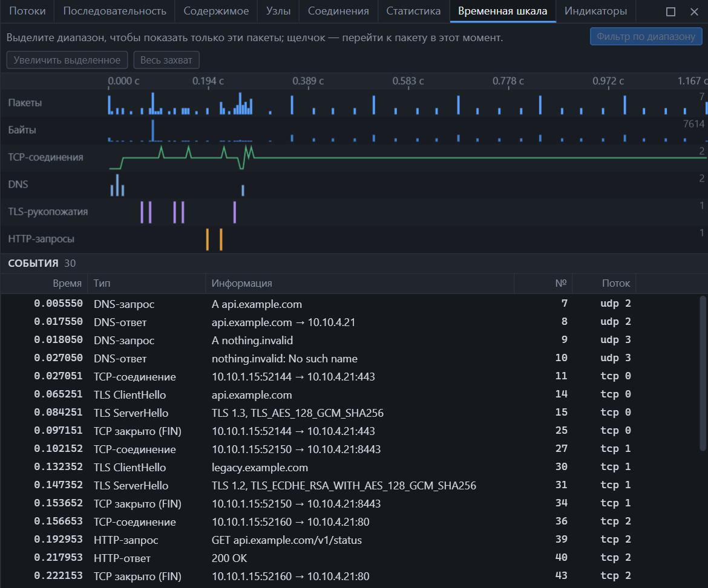Switch to the Потоки tab
Screen dimensions: 708x588
point(27,11)
